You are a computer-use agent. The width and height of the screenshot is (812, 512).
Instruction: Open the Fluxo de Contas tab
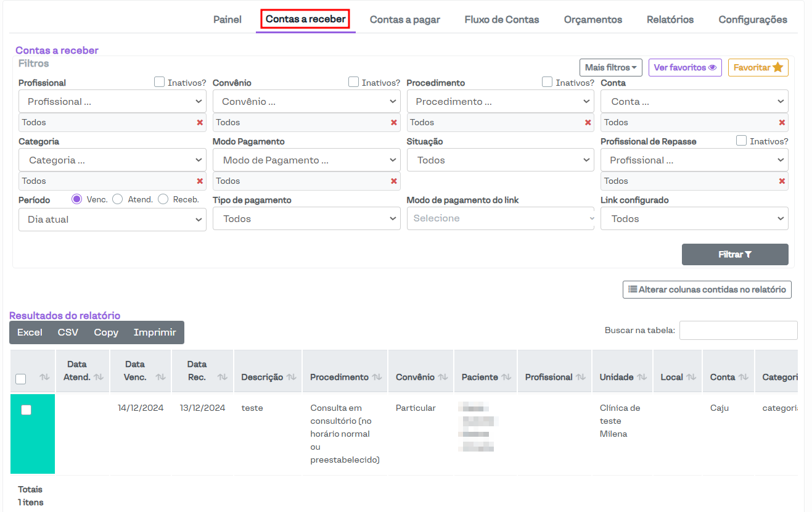pos(501,20)
